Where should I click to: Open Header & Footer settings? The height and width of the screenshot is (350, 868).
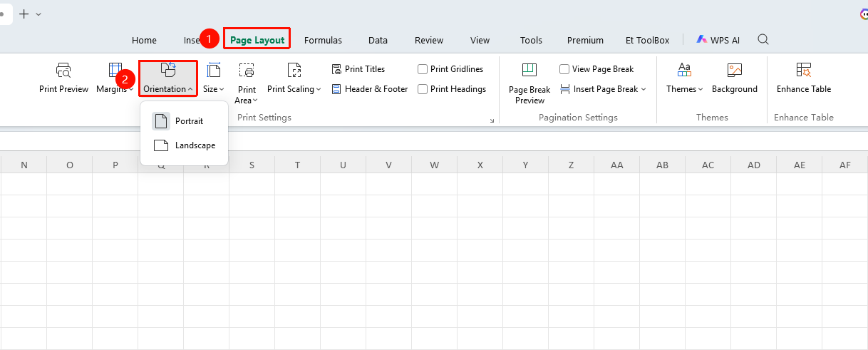[x=370, y=89]
